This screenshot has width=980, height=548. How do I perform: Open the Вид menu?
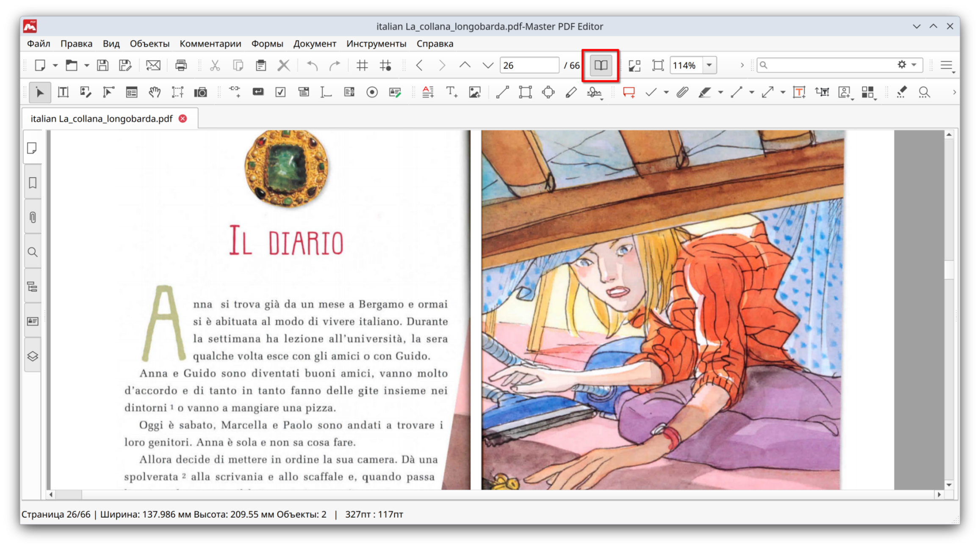click(x=111, y=44)
